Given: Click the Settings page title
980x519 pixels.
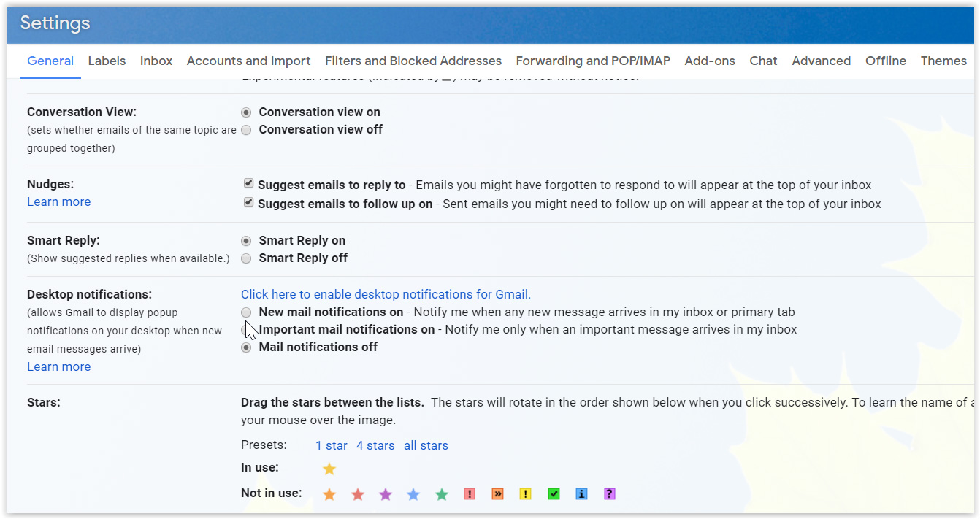Looking at the screenshot, I should [55, 23].
